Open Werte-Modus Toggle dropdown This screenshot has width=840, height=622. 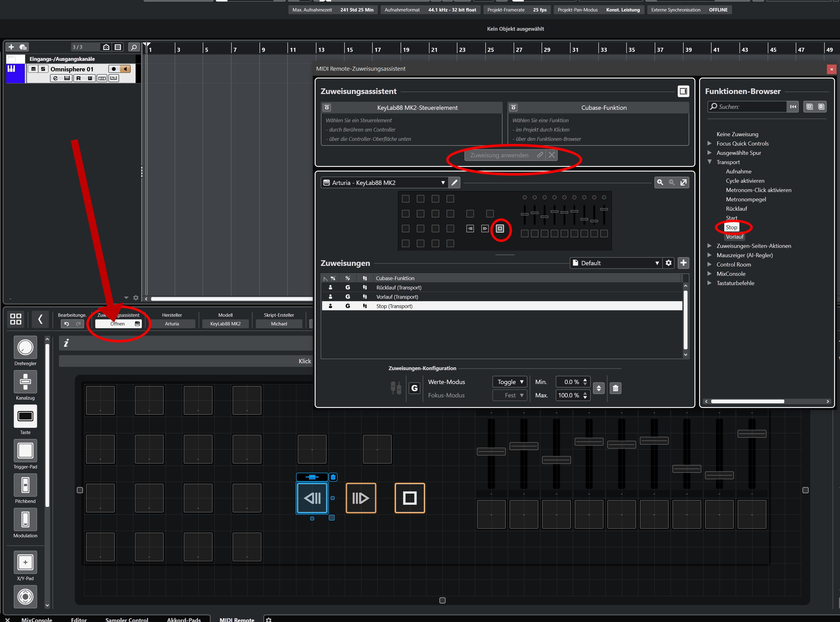pos(510,382)
